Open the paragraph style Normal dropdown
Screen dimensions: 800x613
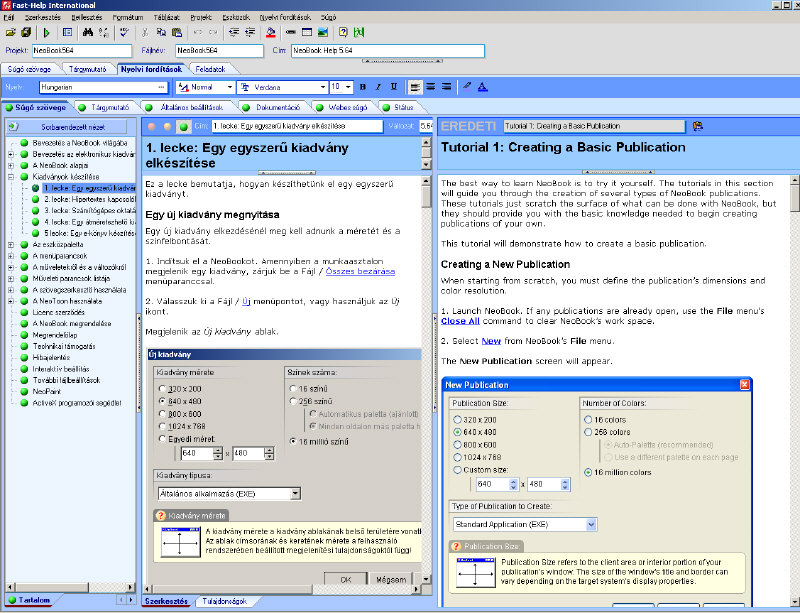(x=228, y=87)
